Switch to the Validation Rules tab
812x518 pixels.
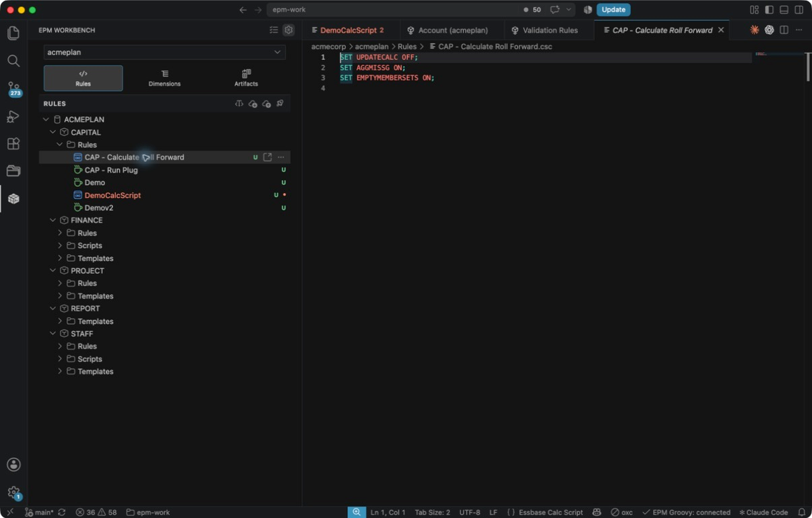tap(549, 30)
